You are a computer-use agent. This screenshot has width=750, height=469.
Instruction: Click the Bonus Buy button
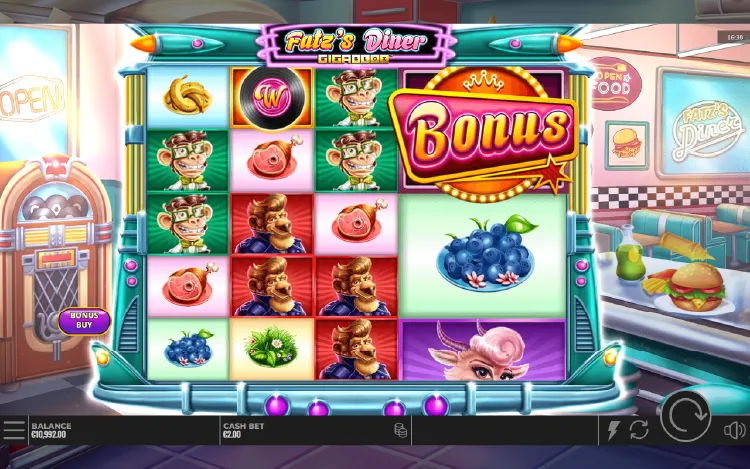(84, 320)
